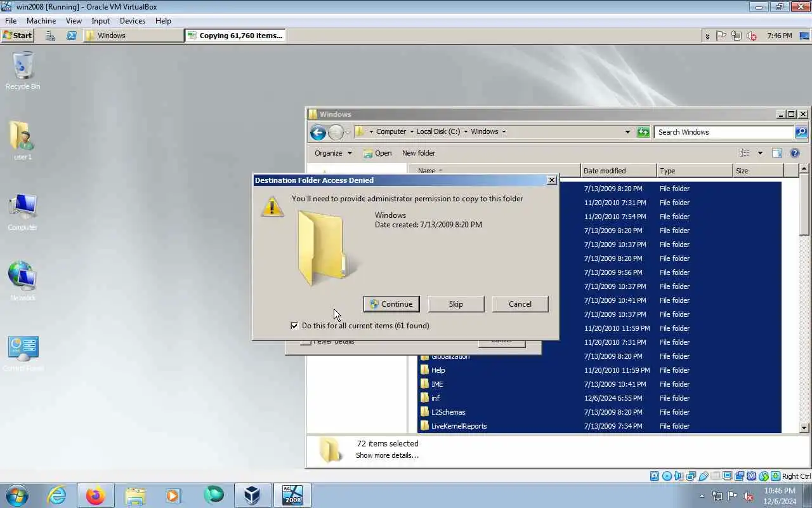Click Continue in the Access Denied dialog
Image resolution: width=812 pixels, height=508 pixels.
(x=391, y=304)
